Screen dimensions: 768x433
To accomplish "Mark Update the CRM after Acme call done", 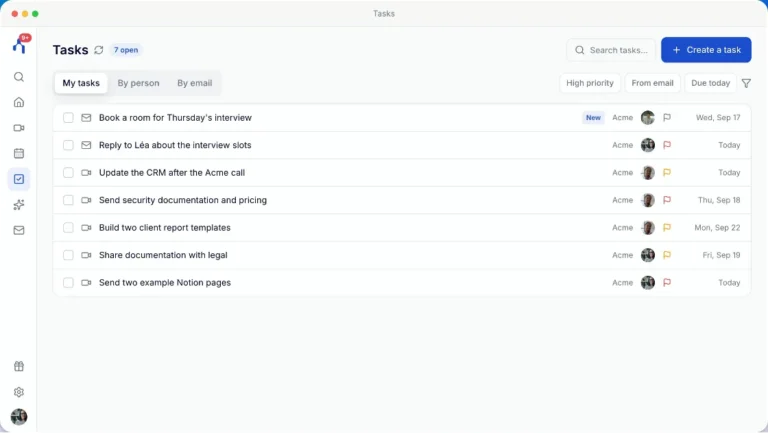I will coord(68,172).
